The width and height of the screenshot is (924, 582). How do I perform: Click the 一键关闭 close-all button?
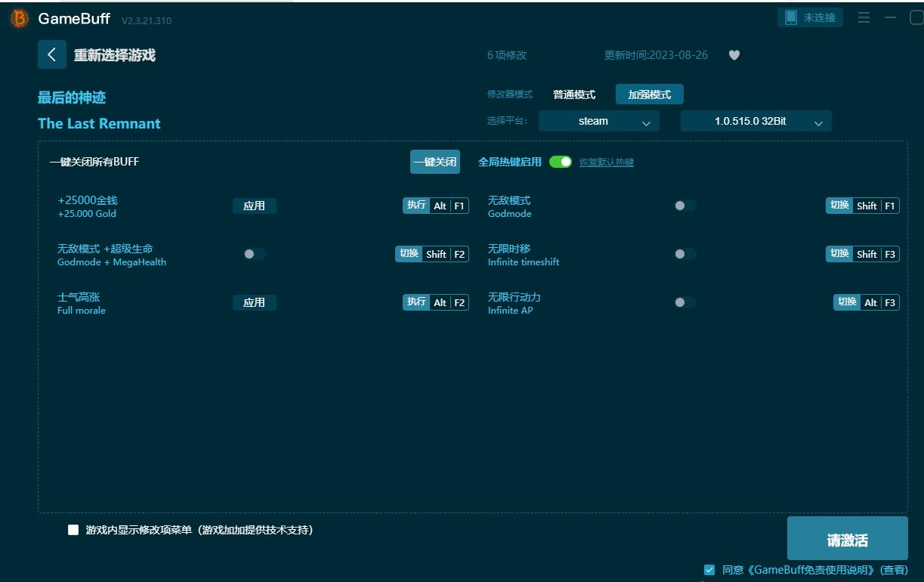tap(435, 162)
